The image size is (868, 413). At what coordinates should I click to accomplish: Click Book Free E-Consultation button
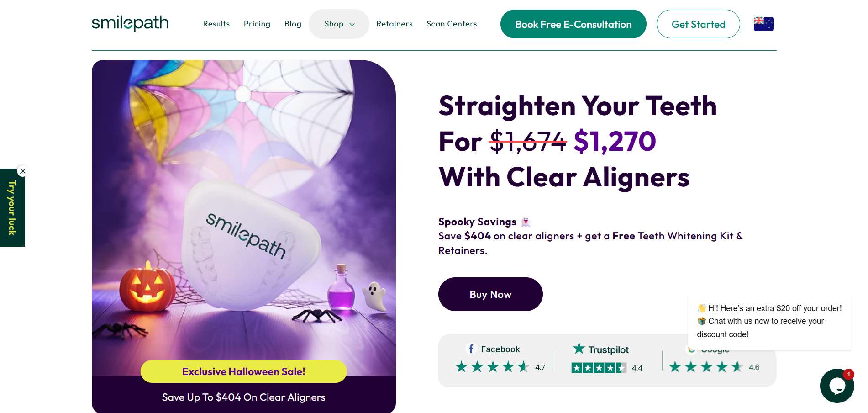tap(573, 24)
